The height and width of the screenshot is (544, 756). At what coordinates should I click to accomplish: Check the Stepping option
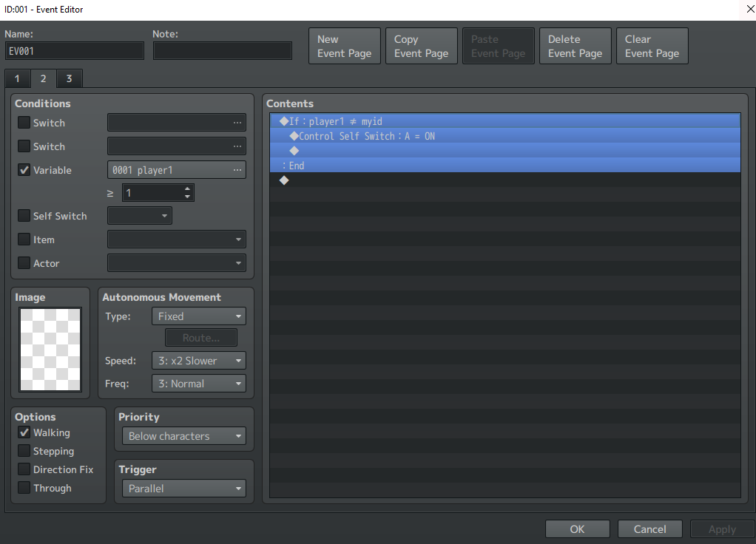(x=24, y=451)
